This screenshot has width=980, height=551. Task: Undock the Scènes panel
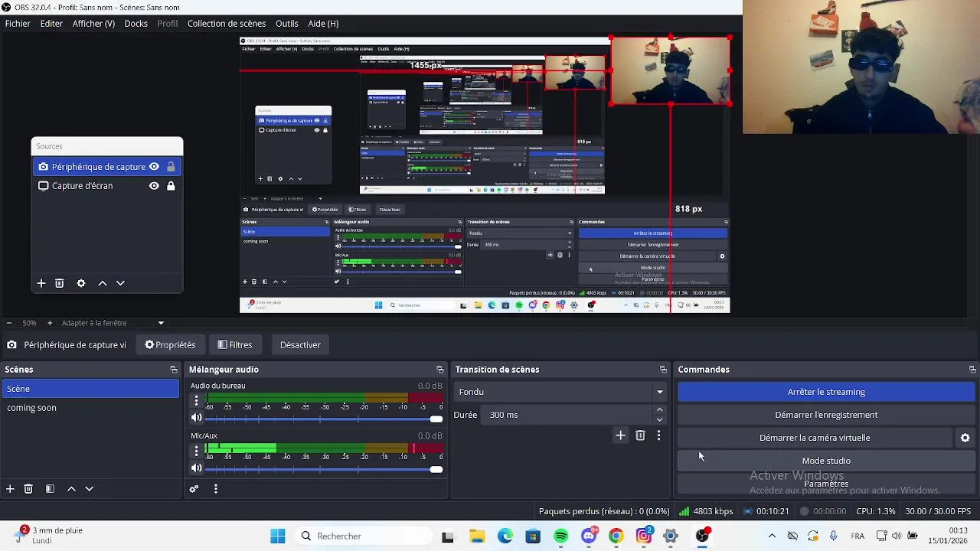click(x=174, y=370)
